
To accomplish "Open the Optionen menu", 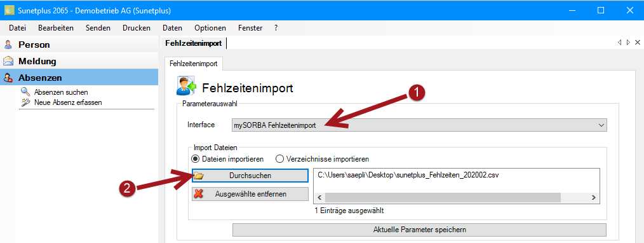I will click(210, 28).
